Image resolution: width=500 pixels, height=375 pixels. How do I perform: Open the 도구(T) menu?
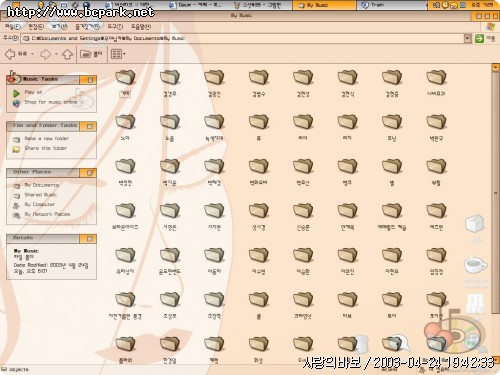tap(115, 26)
